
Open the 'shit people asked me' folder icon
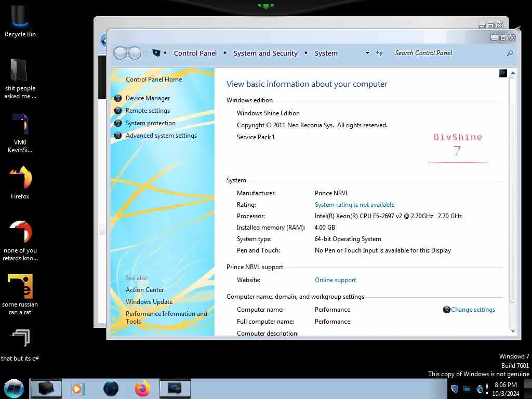(20, 79)
